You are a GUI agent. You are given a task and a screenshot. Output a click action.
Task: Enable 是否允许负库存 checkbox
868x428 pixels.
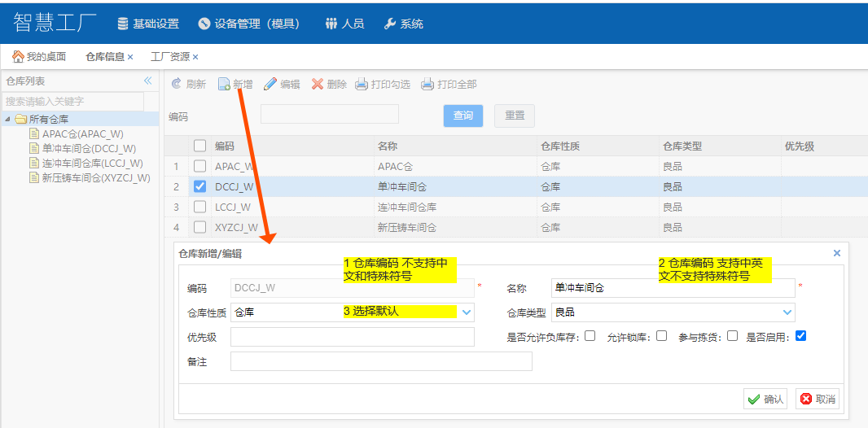click(x=590, y=335)
